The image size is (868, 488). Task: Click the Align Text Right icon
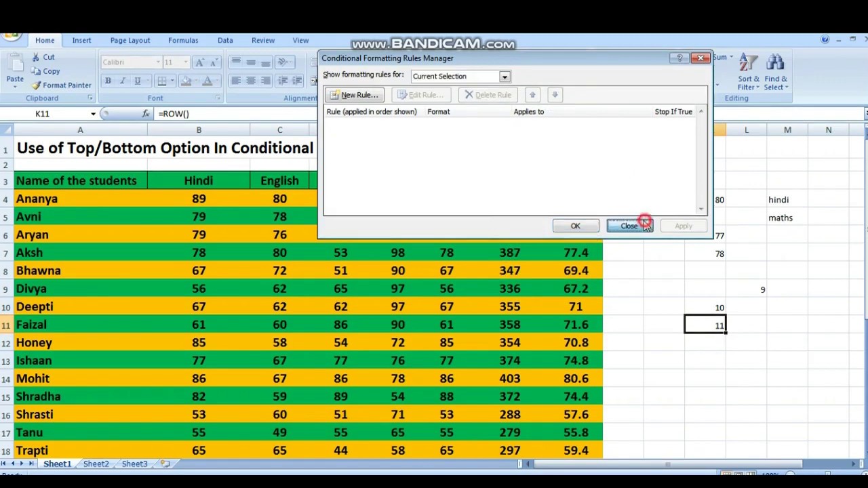coord(266,81)
